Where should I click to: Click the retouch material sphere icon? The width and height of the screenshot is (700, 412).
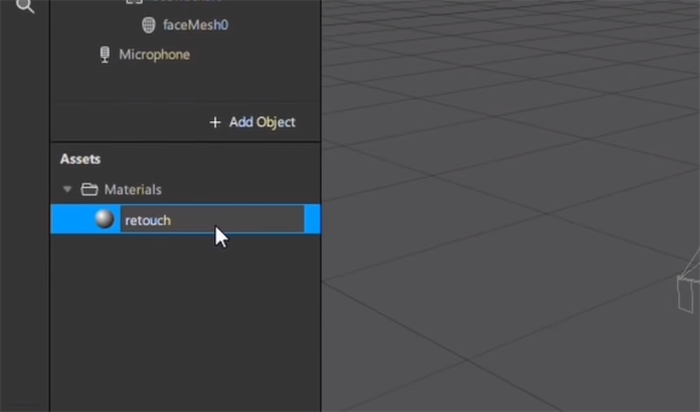(104, 219)
